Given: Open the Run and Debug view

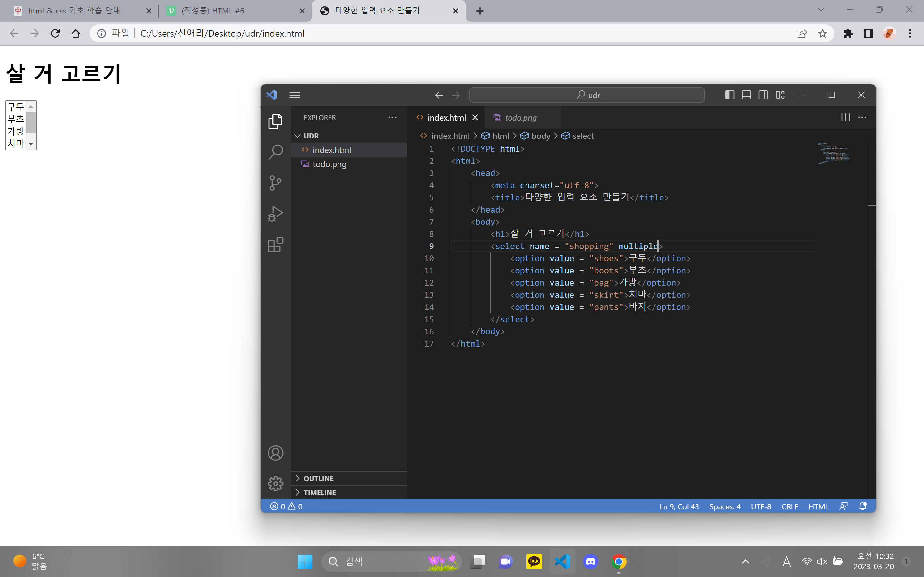Looking at the screenshot, I should click(275, 214).
